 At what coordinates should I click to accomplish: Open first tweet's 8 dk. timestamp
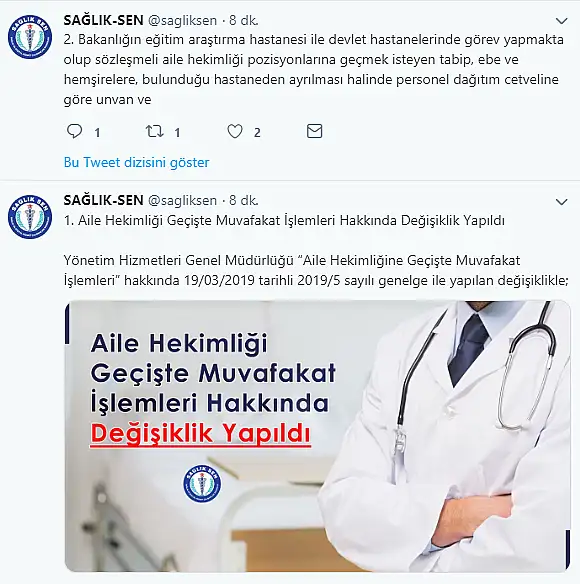[244, 20]
